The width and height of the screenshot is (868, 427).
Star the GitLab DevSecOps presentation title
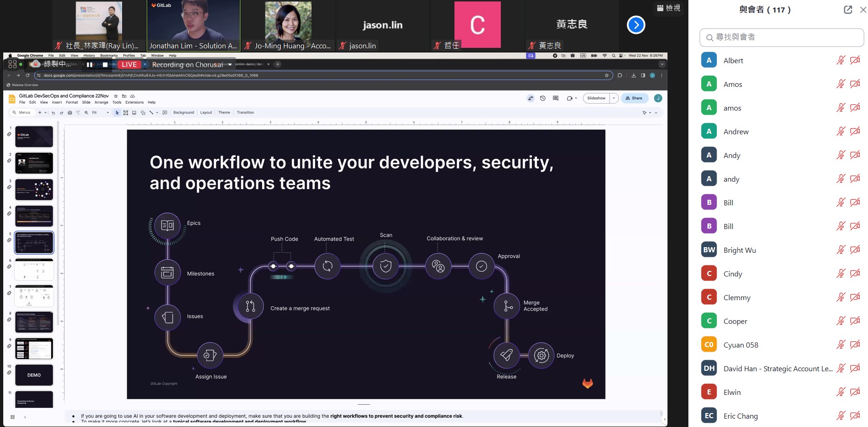pos(116,96)
